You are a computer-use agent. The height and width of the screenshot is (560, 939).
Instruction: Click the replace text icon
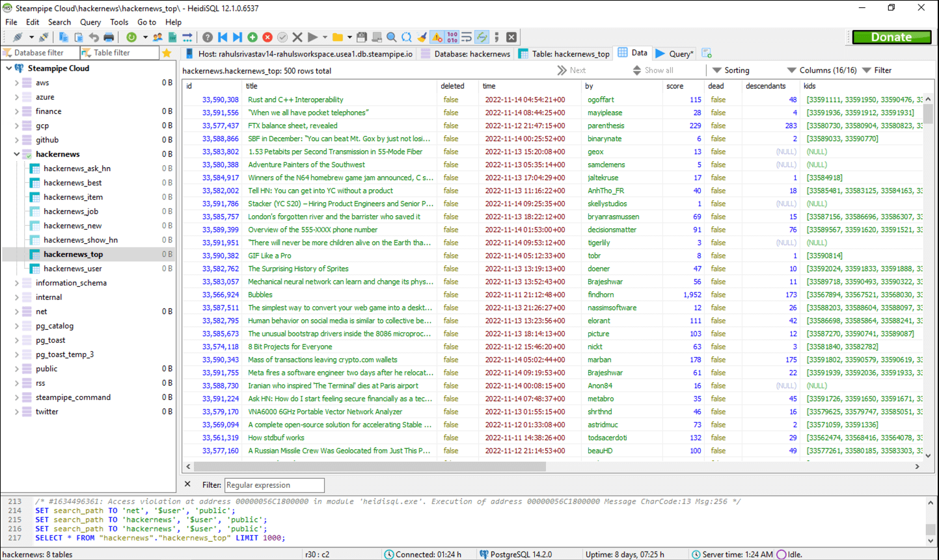pos(407,37)
